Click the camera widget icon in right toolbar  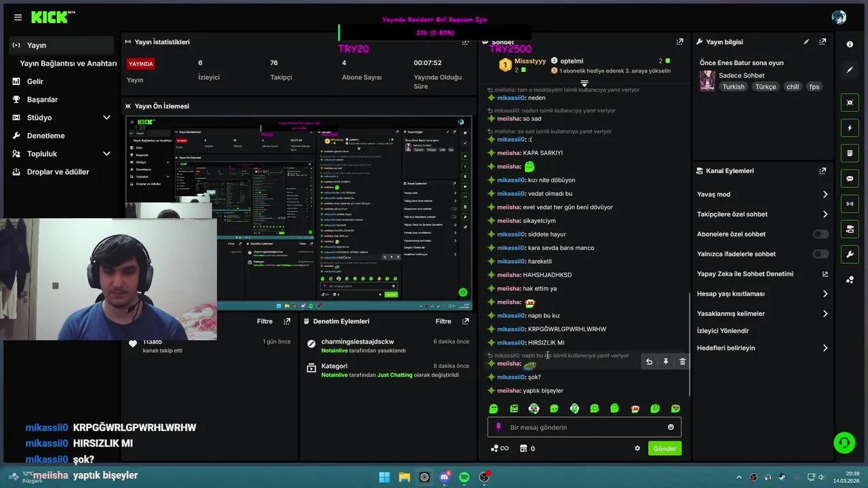[x=850, y=230]
